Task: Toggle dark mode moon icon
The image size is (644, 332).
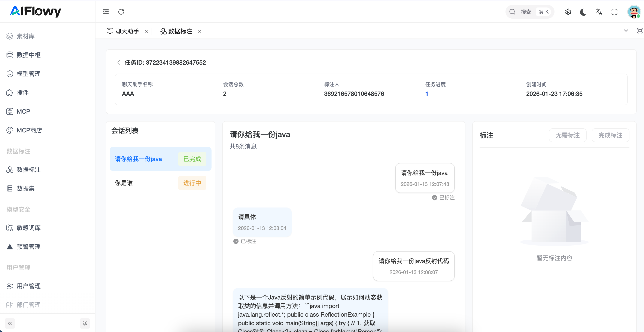Action: pyautogui.click(x=583, y=12)
